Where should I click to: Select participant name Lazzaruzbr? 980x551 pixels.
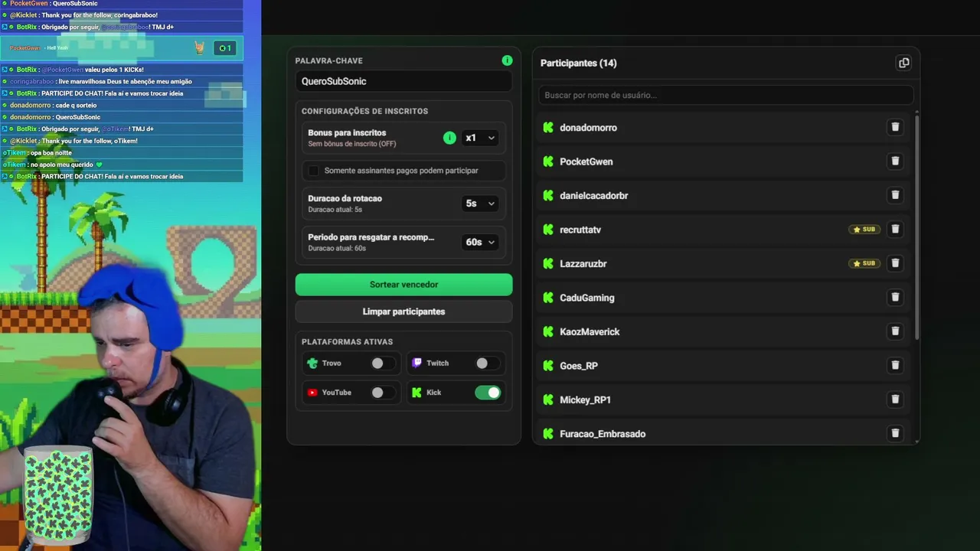click(583, 264)
